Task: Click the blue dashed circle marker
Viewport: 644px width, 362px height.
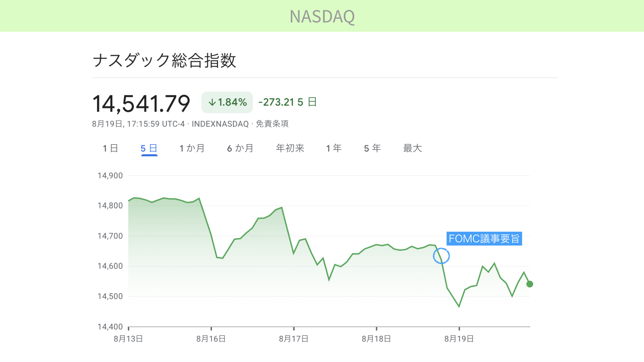Action: (x=441, y=256)
